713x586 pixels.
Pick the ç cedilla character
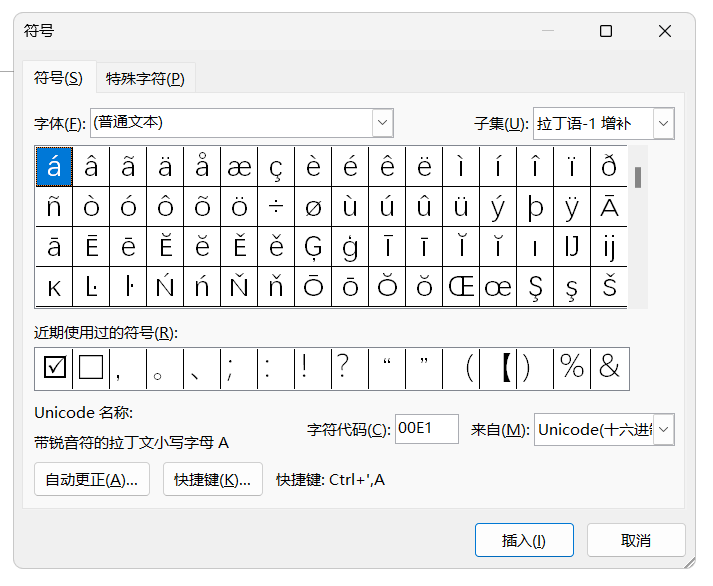[276, 167]
